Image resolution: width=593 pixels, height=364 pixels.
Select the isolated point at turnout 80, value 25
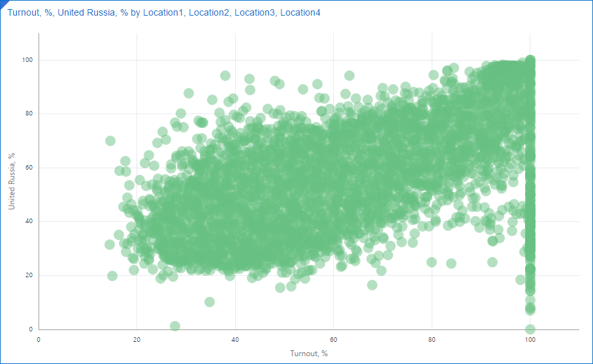pyautogui.click(x=432, y=262)
